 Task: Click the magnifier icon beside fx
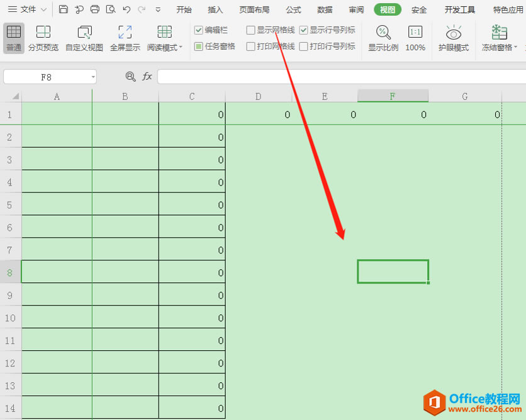[130, 77]
